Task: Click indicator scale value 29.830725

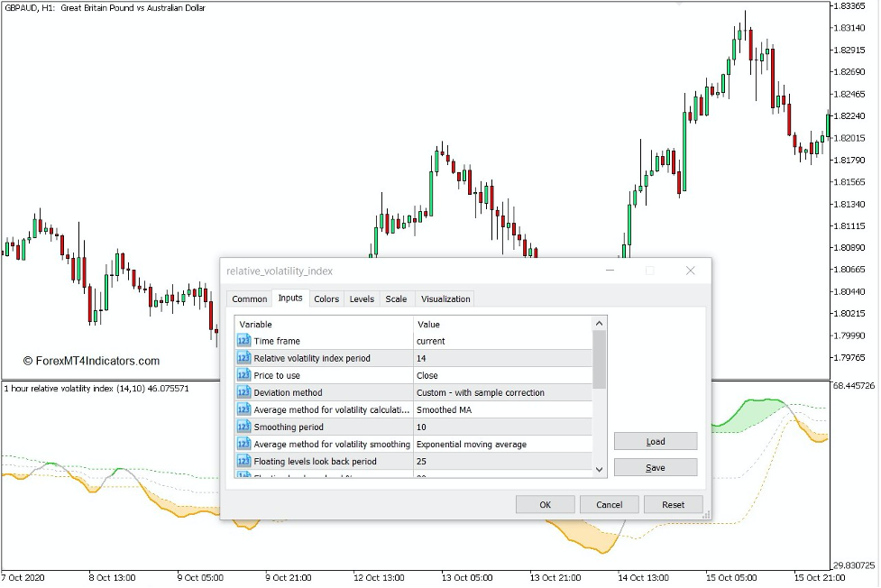Action: (x=853, y=565)
